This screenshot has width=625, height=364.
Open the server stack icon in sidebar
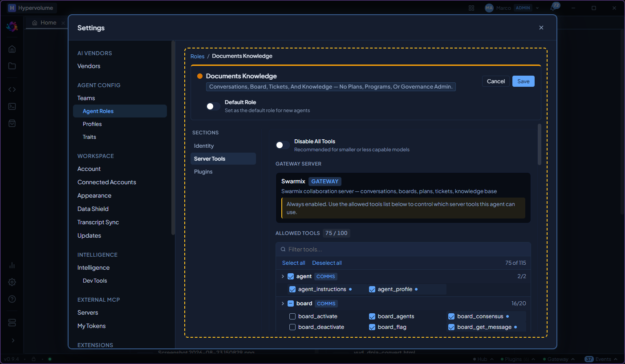click(x=12, y=322)
